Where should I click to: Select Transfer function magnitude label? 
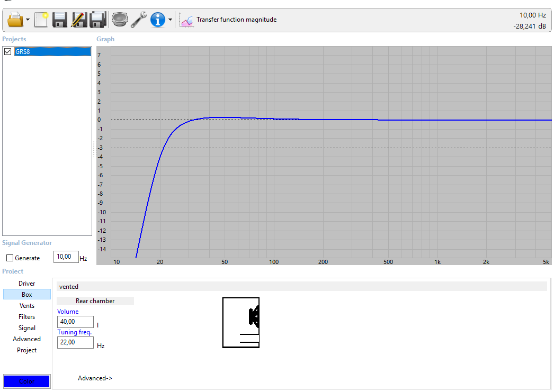(x=236, y=20)
